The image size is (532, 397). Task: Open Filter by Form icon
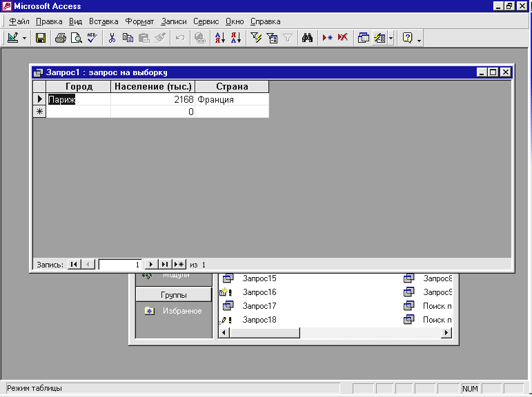pyautogui.click(x=272, y=38)
